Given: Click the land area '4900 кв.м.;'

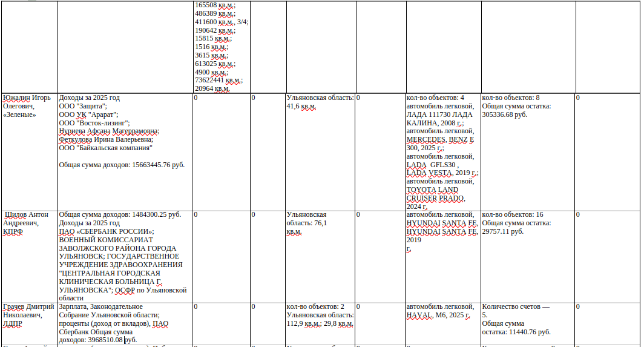Looking at the screenshot, I should [x=212, y=72].
